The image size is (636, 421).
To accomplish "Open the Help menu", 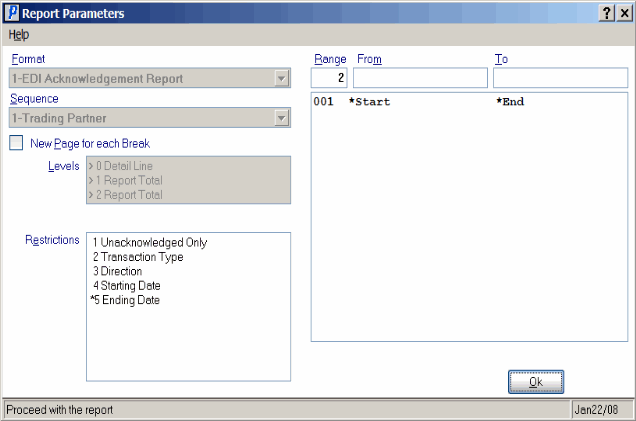I will pos(19,35).
